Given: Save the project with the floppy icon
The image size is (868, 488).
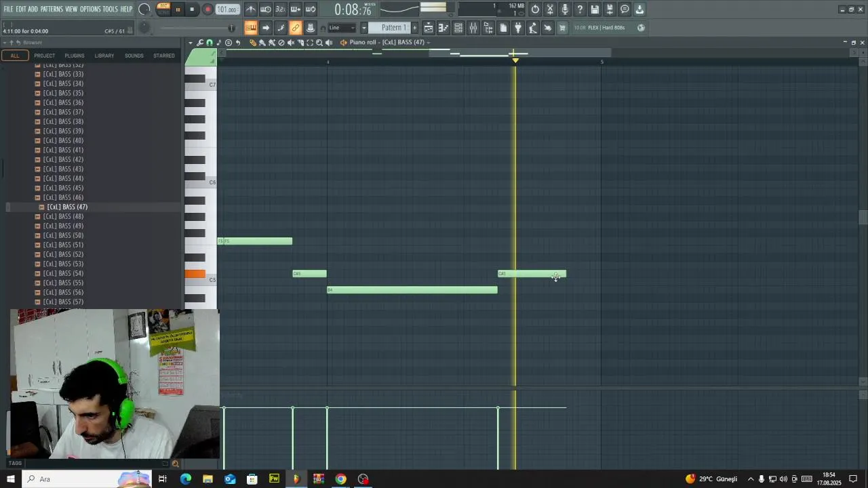Looking at the screenshot, I should (595, 9).
